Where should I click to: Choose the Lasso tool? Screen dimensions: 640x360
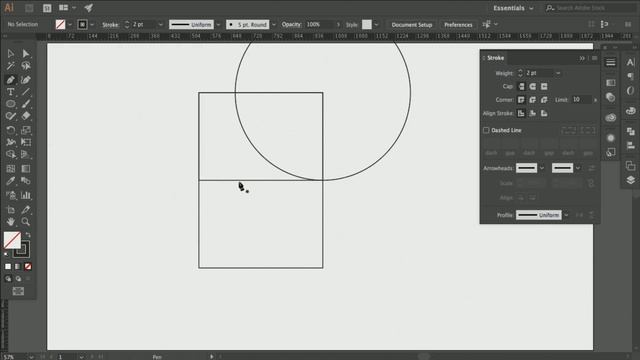pos(26,66)
